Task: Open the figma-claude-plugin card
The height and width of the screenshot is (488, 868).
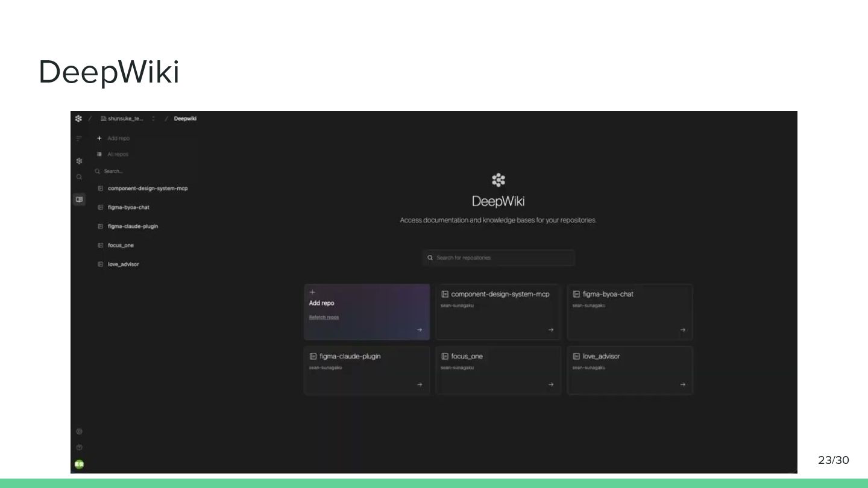Action: point(366,371)
